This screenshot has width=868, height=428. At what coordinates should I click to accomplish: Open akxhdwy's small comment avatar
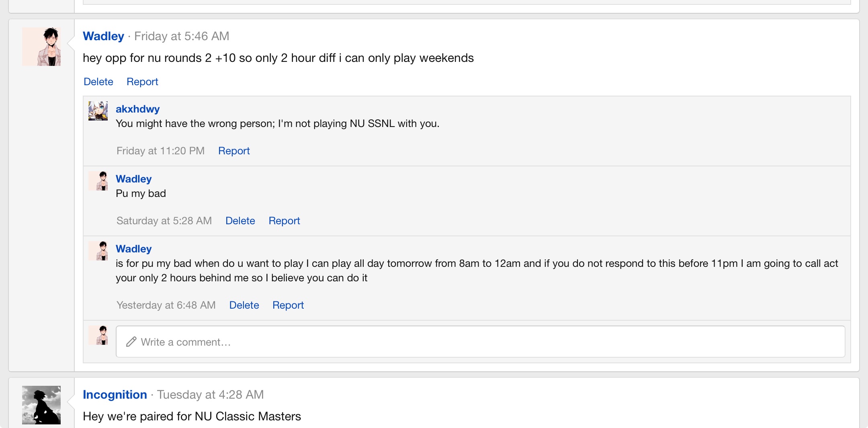coord(98,111)
